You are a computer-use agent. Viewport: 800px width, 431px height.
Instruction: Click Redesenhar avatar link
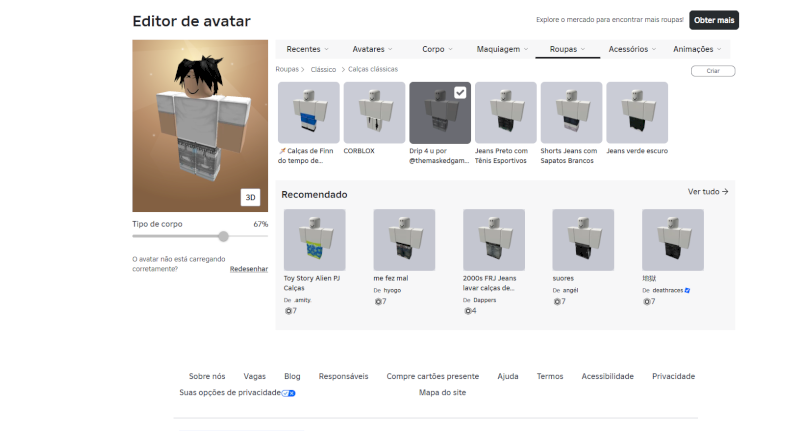(x=248, y=269)
